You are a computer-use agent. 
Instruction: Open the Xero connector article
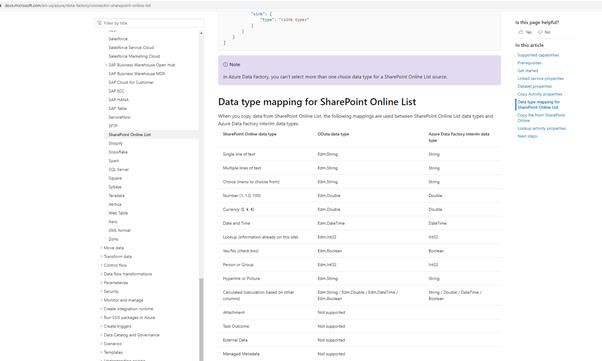(x=113, y=222)
